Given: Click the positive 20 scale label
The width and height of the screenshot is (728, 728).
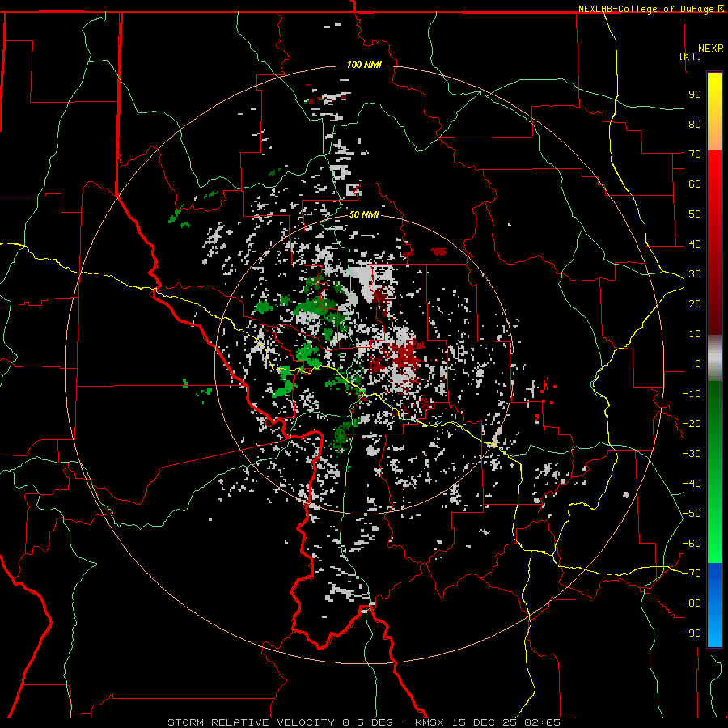Looking at the screenshot, I should coord(695,303).
